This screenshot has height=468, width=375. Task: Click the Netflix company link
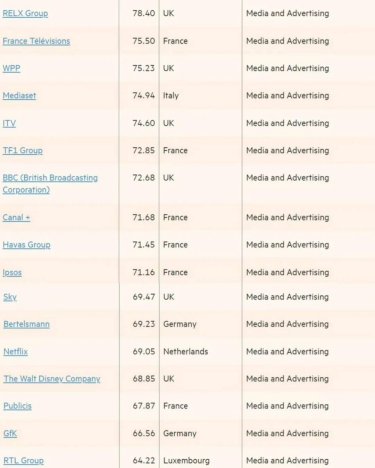point(16,352)
